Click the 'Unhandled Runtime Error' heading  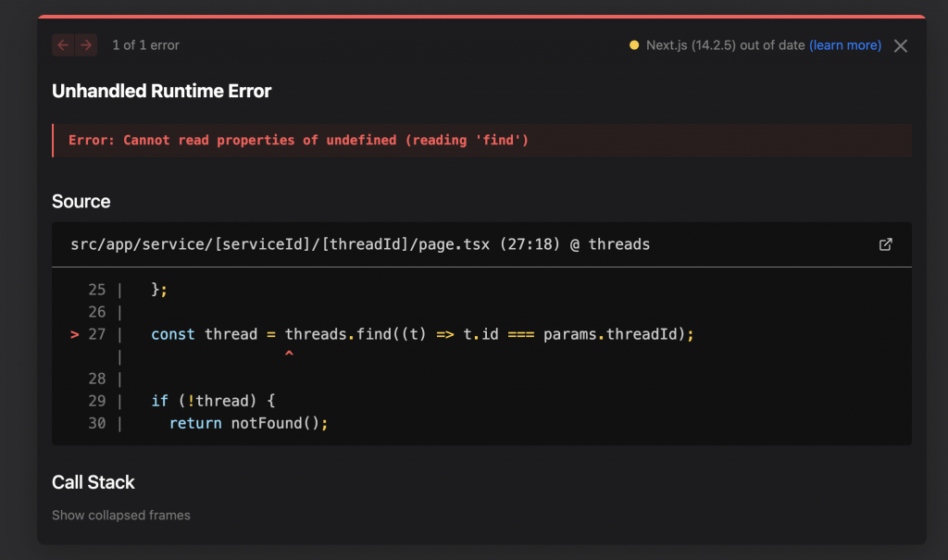[161, 91]
